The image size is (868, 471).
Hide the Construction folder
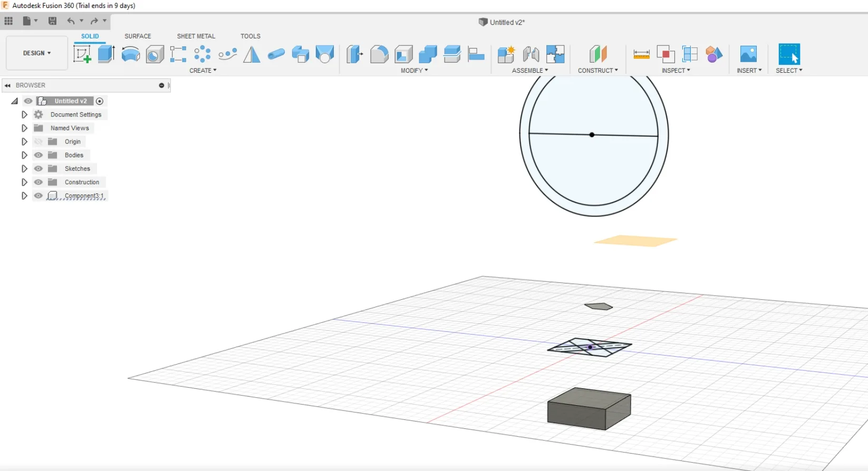pos(38,182)
